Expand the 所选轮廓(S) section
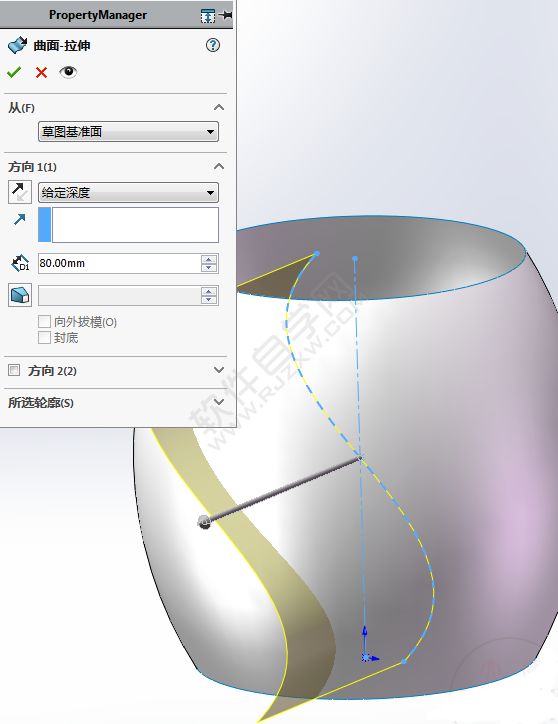 (219, 402)
